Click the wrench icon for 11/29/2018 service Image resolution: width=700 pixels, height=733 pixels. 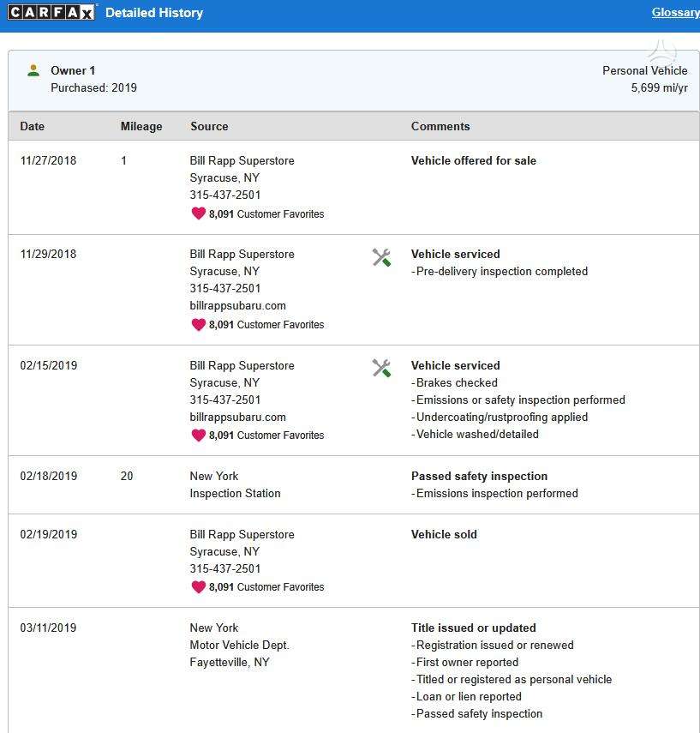(381, 257)
